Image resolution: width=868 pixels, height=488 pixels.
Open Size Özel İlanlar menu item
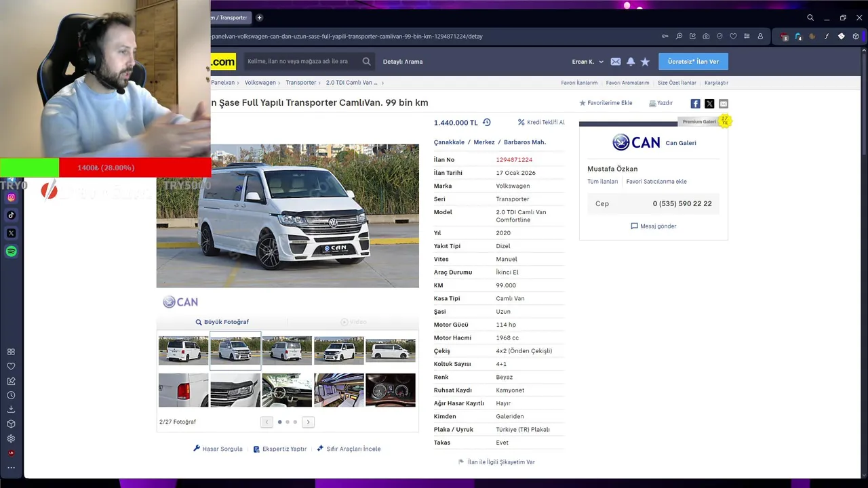(x=677, y=83)
